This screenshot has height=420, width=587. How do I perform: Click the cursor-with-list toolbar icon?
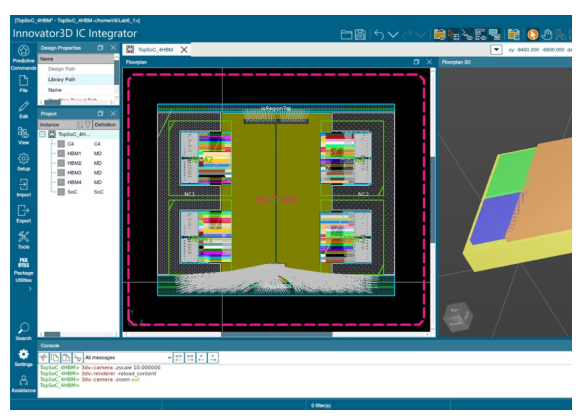(x=453, y=35)
